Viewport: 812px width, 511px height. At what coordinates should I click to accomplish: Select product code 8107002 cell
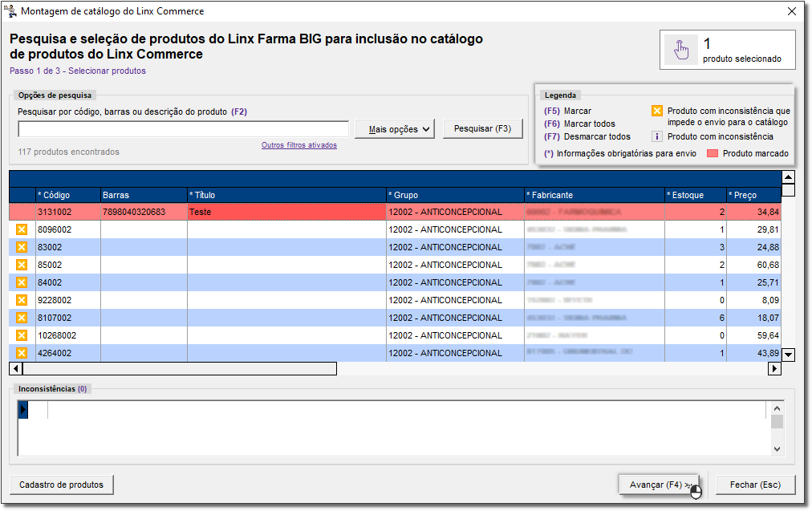pos(68,318)
